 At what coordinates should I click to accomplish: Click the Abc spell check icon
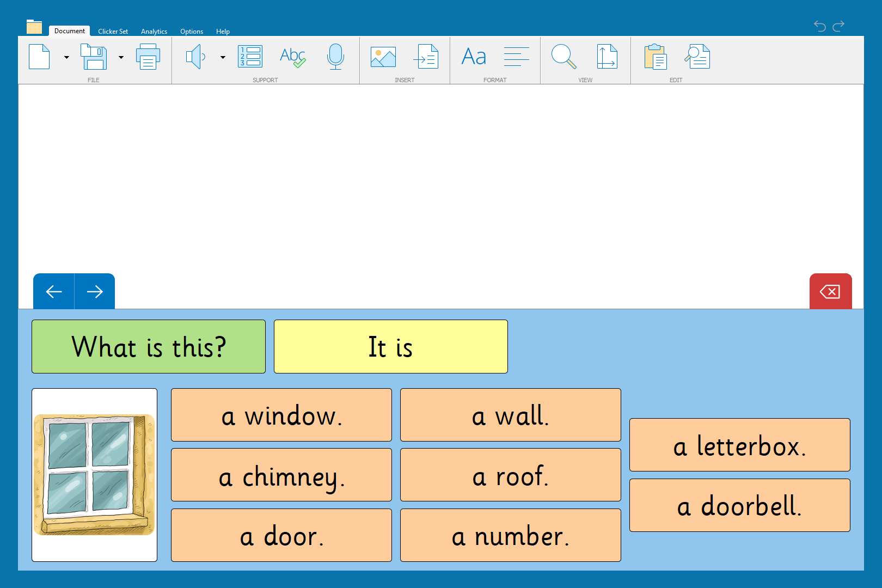(x=292, y=57)
